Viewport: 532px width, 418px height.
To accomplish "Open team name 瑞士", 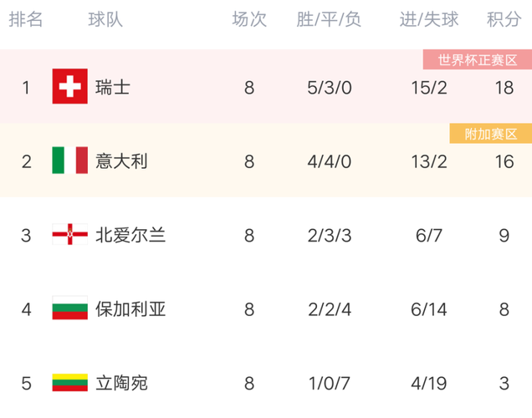I will click(x=113, y=88).
